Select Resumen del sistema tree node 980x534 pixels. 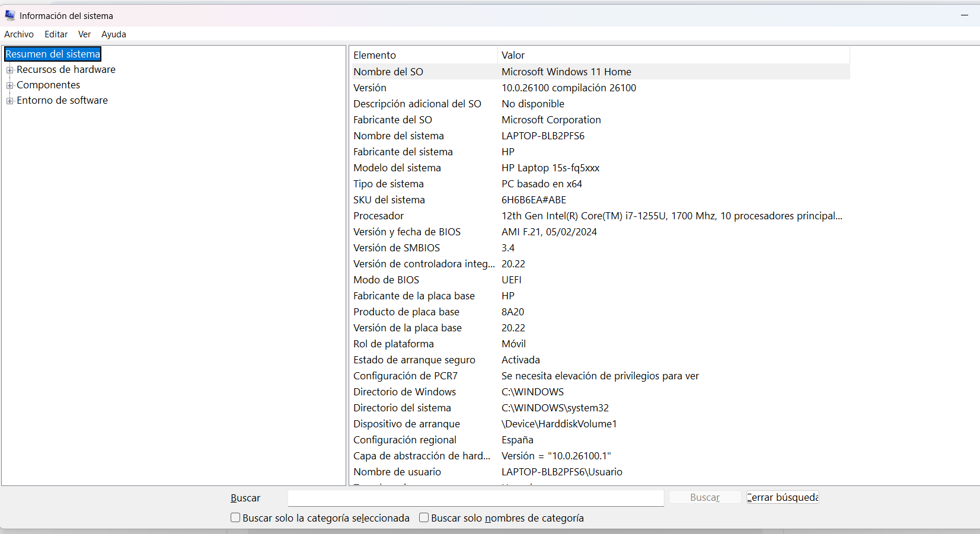click(x=53, y=54)
